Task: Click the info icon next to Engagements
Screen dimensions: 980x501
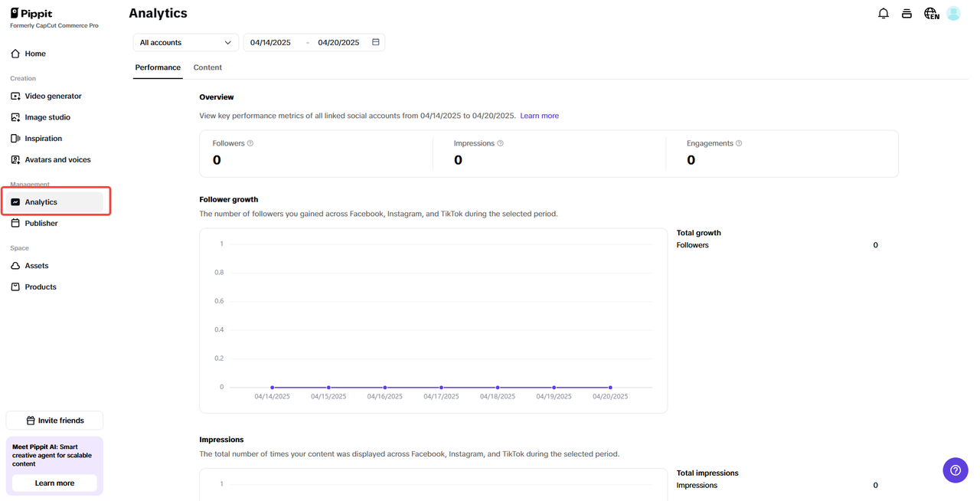Action: pyautogui.click(x=739, y=143)
